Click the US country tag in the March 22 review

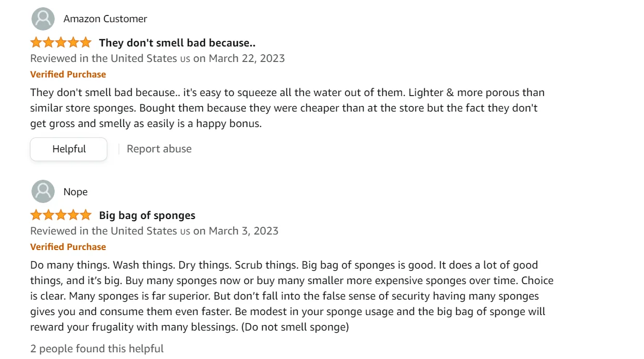(x=185, y=59)
